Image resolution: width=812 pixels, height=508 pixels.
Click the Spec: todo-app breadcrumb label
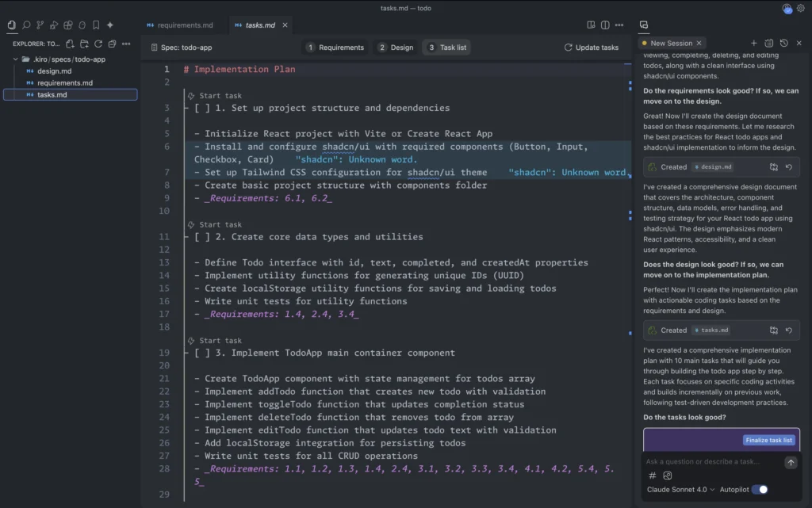pos(182,47)
